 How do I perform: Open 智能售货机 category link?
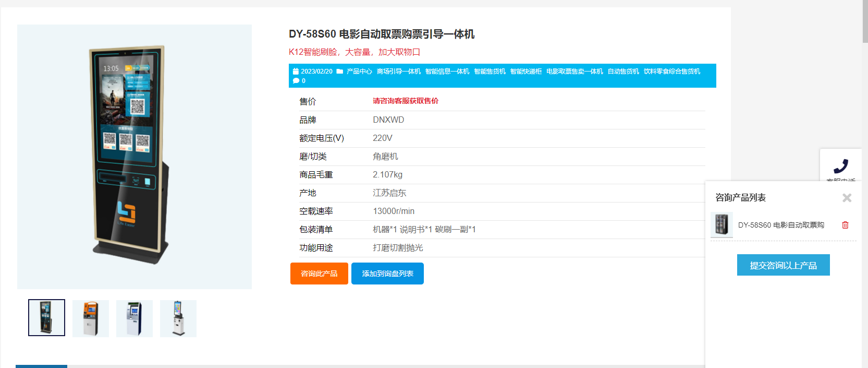pos(490,72)
